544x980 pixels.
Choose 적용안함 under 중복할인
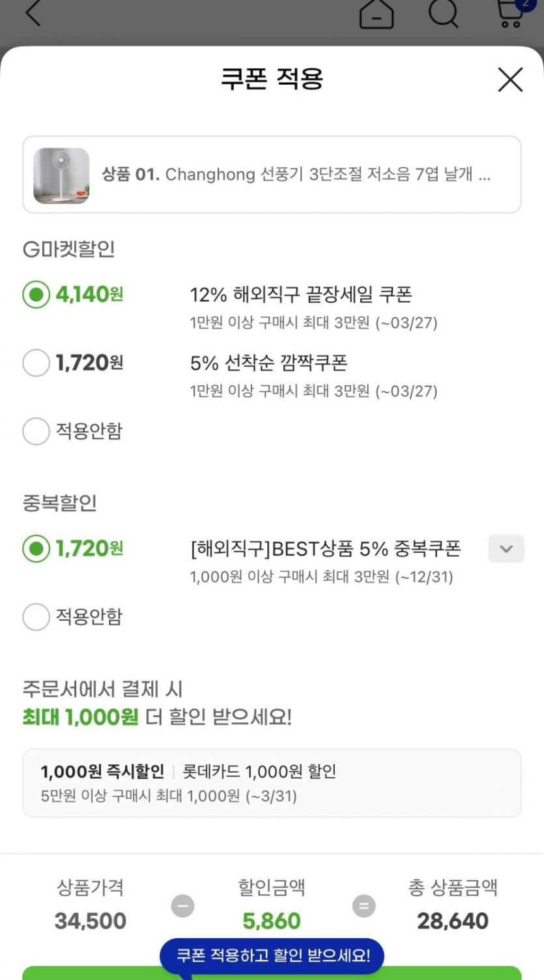tap(36, 617)
